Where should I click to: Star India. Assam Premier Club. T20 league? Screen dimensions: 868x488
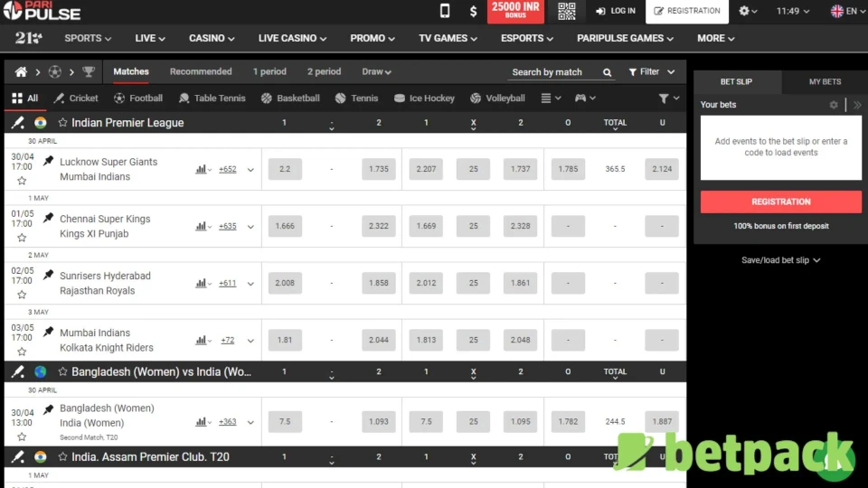(62, 456)
